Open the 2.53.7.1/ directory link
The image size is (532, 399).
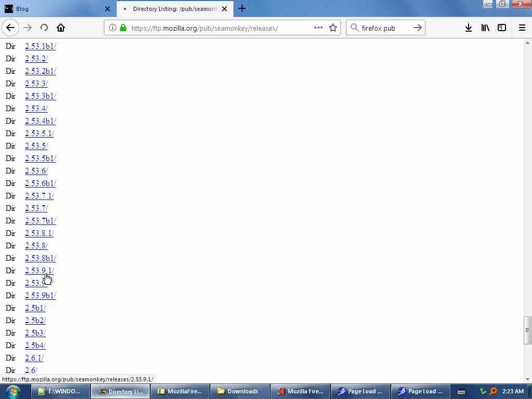39,196
